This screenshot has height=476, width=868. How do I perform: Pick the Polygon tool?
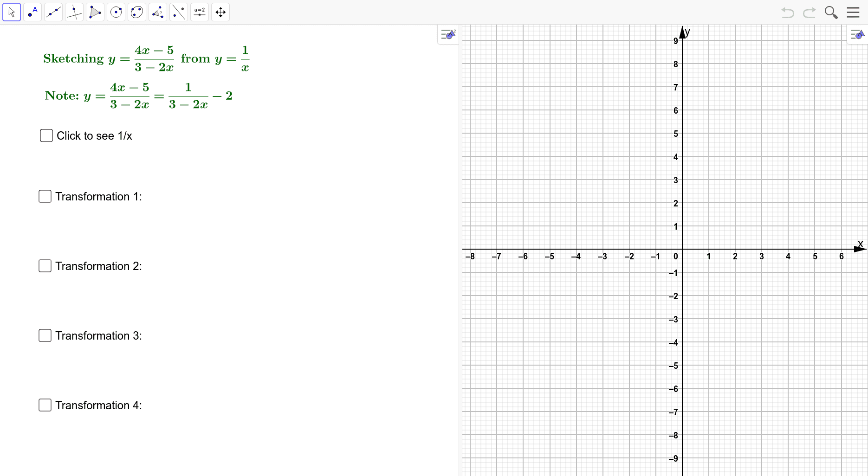tap(95, 12)
